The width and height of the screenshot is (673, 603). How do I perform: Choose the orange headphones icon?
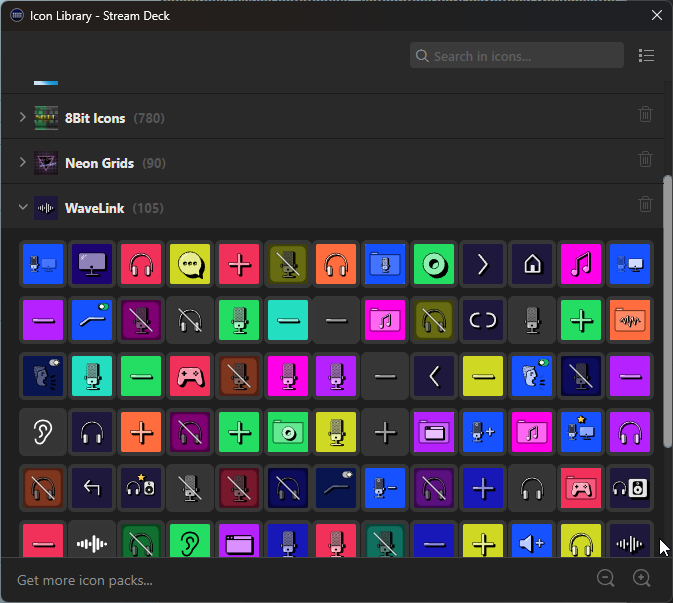(336, 264)
